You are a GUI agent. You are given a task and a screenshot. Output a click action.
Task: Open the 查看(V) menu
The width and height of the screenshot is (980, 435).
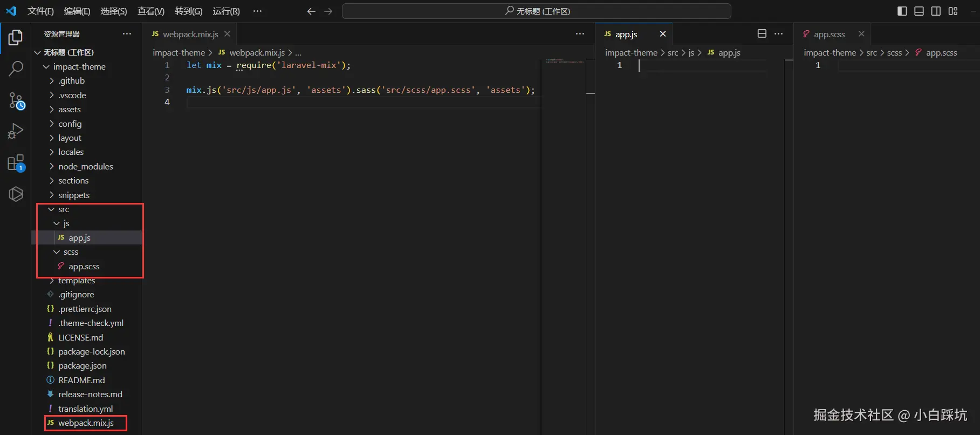[x=151, y=11]
